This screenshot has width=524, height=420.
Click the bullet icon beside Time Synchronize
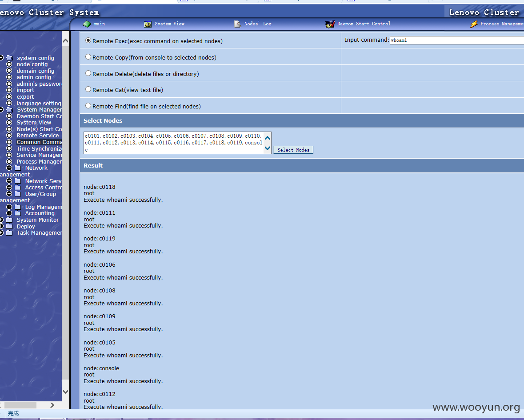pyautogui.click(x=9, y=148)
